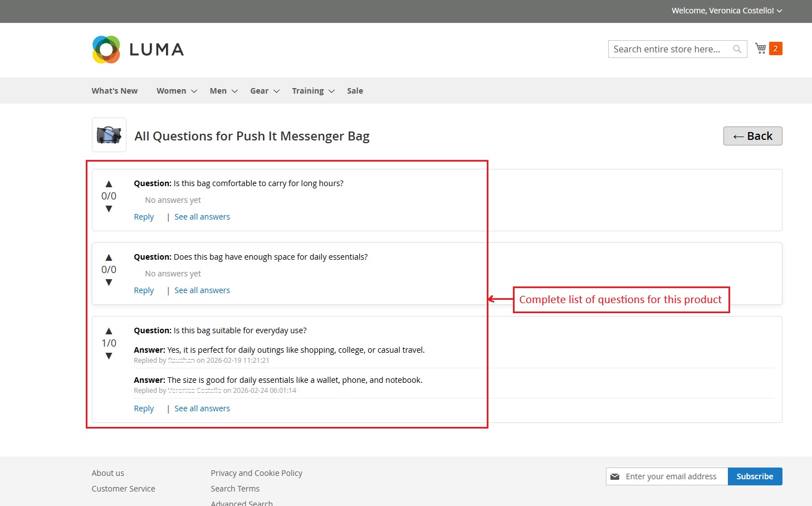This screenshot has width=812, height=506.
Task: Open the Welcome Veronica account dropdown
Action: (726, 11)
